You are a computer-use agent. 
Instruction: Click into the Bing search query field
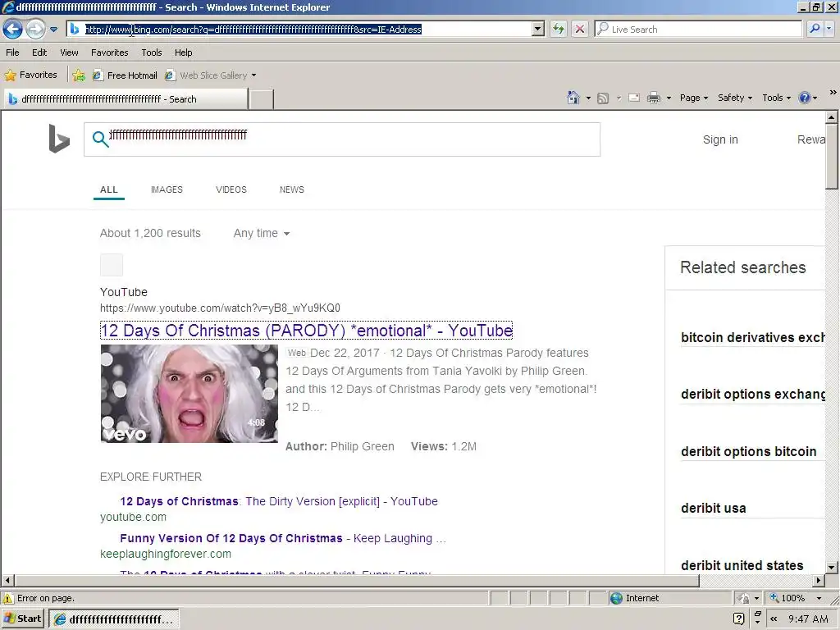coord(342,139)
